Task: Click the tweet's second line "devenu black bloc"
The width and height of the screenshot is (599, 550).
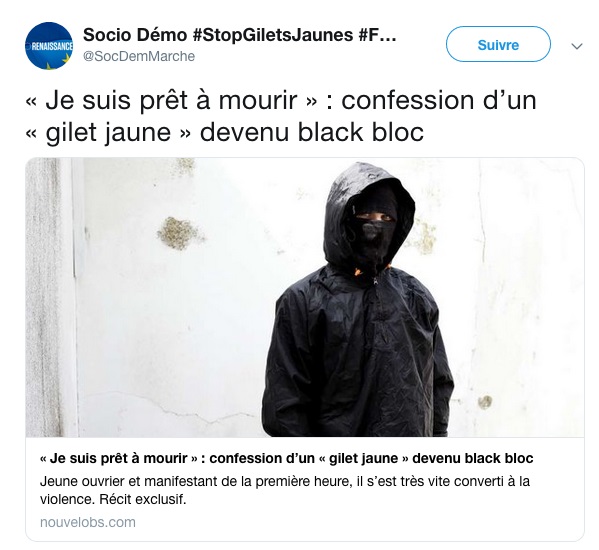Action: point(312,132)
